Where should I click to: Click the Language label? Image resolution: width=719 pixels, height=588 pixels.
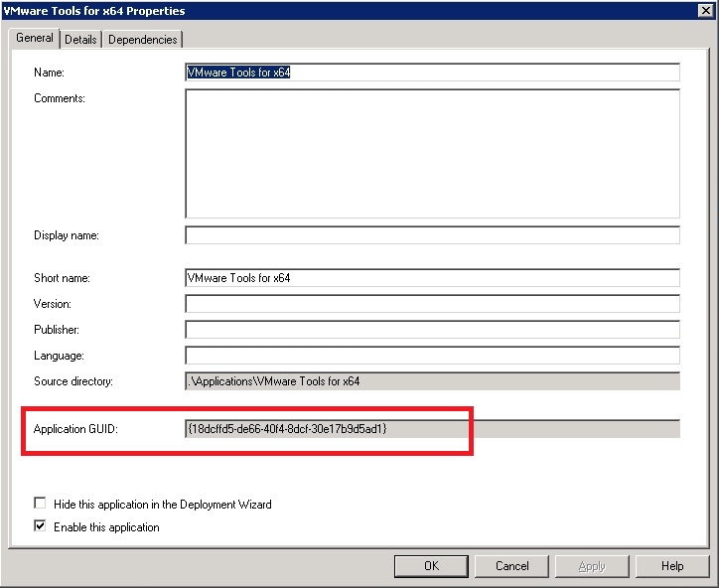[59, 356]
